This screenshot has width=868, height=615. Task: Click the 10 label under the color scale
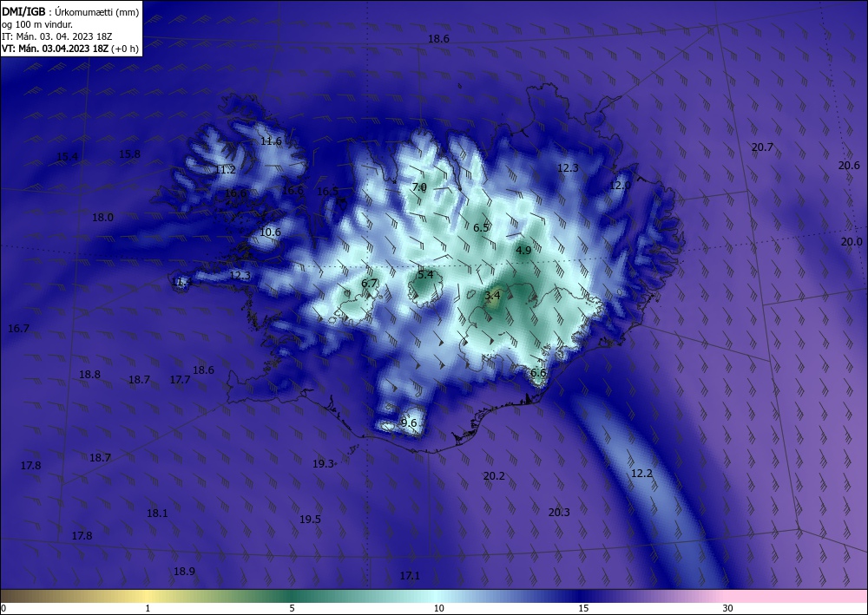(438, 608)
